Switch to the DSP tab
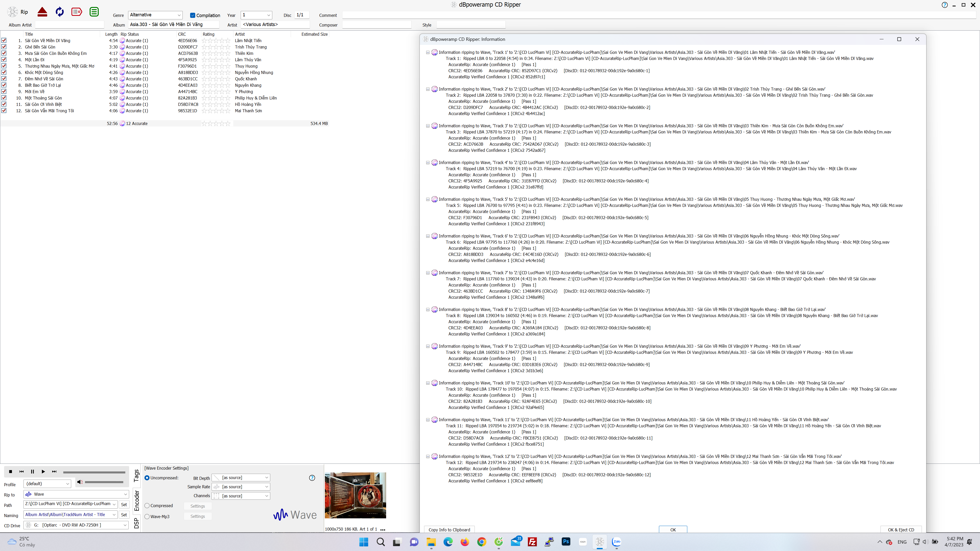This screenshot has width=980, height=551. 137,523
